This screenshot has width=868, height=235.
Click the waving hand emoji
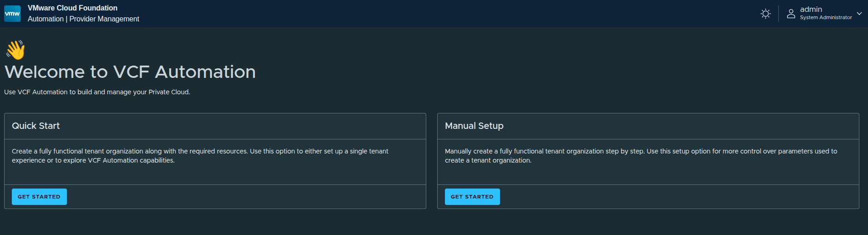[x=15, y=50]
